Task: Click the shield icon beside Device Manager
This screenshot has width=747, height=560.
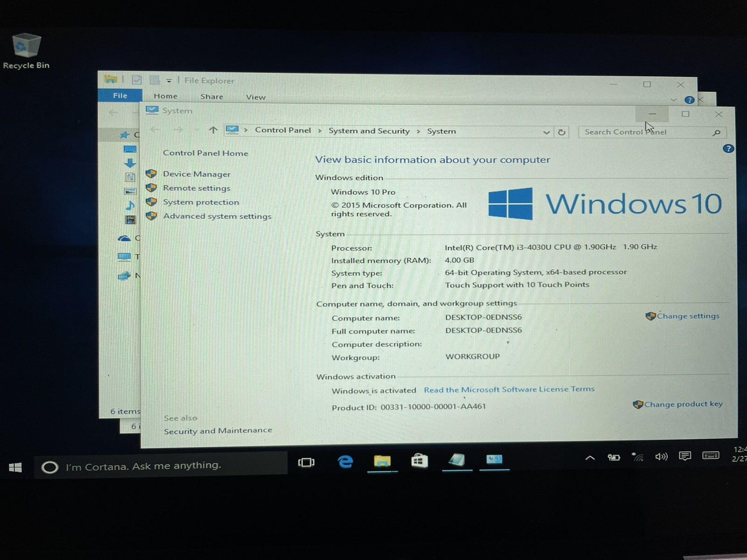Action: (x=151, y=174)
